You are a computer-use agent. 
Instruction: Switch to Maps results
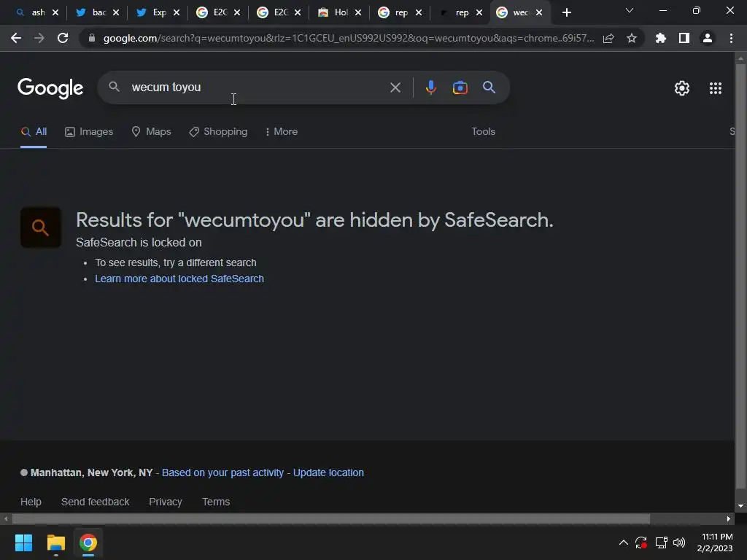[x=151, y=132]
